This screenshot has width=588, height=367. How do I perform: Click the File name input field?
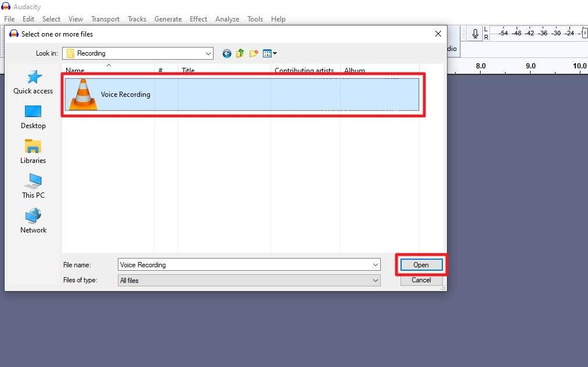(249, 265)
